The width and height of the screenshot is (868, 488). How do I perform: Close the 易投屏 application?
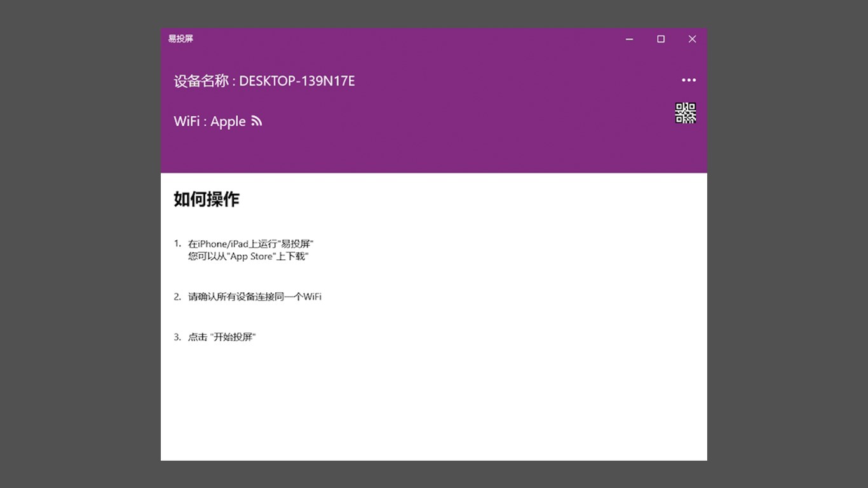(692, 39)
